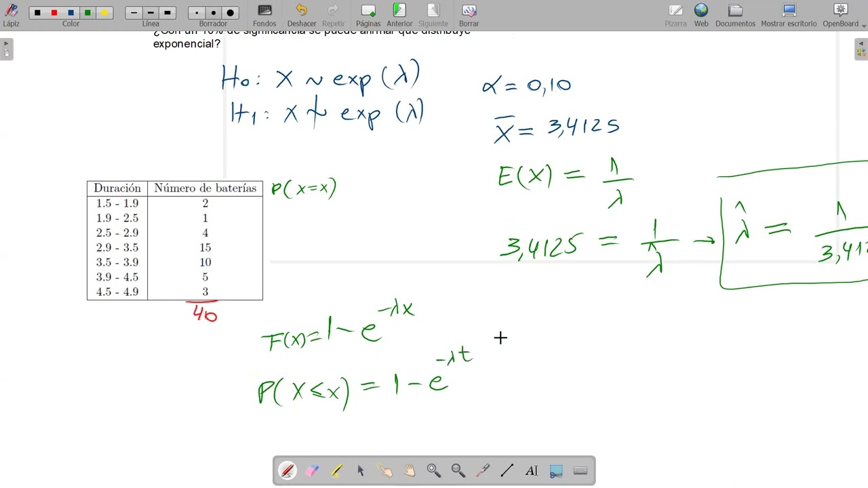Go to the Siguiente next page
Image resolution: width=868 pixels, height=488 pixels.
(433, 15)
